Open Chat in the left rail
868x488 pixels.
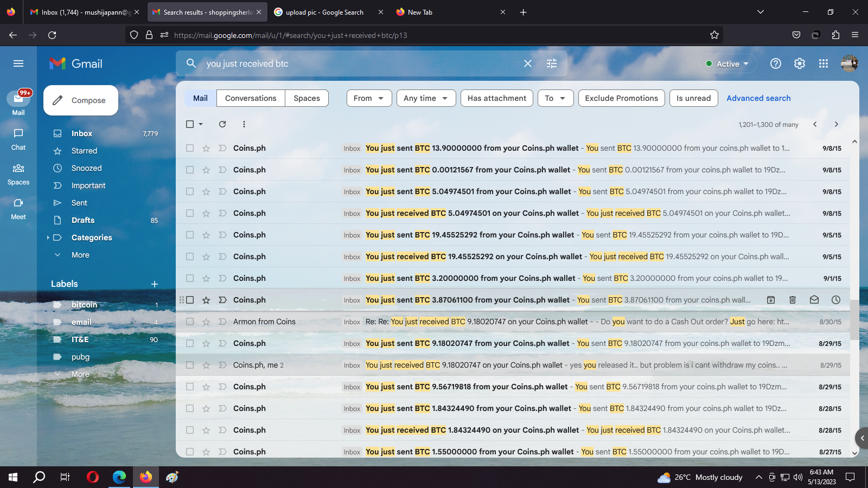pos(18,139)
